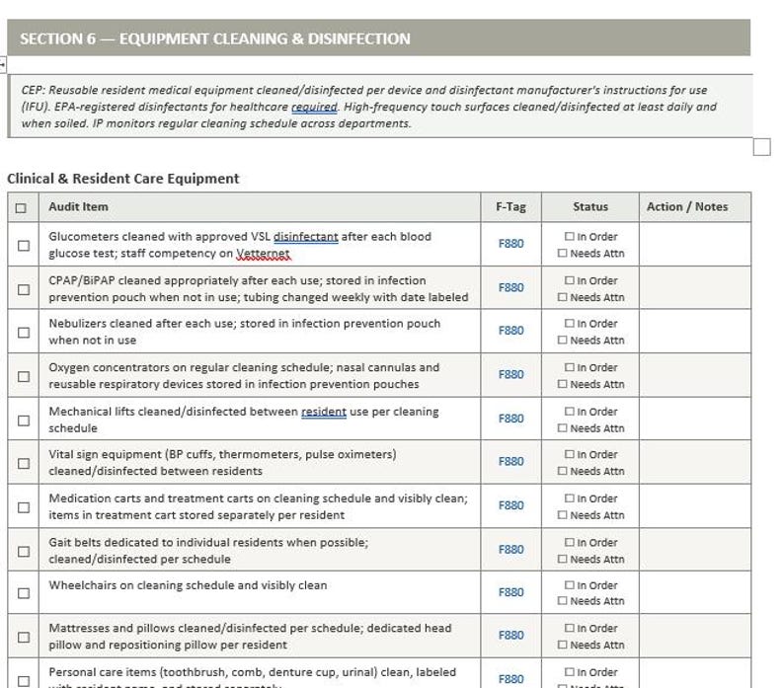Check the Mattresses and pillows row checkbox
The width and height of the screenshot is (784, 688).
[x=24, y=638]
